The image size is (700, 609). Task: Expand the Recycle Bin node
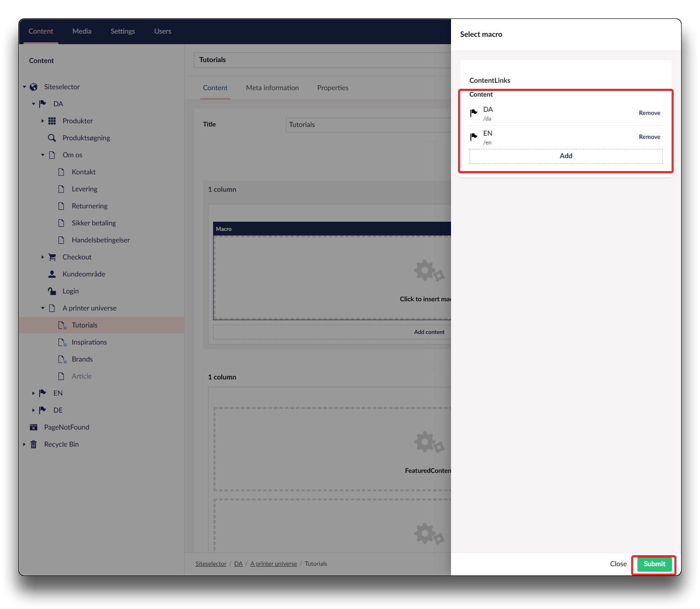tap(24, 444)
